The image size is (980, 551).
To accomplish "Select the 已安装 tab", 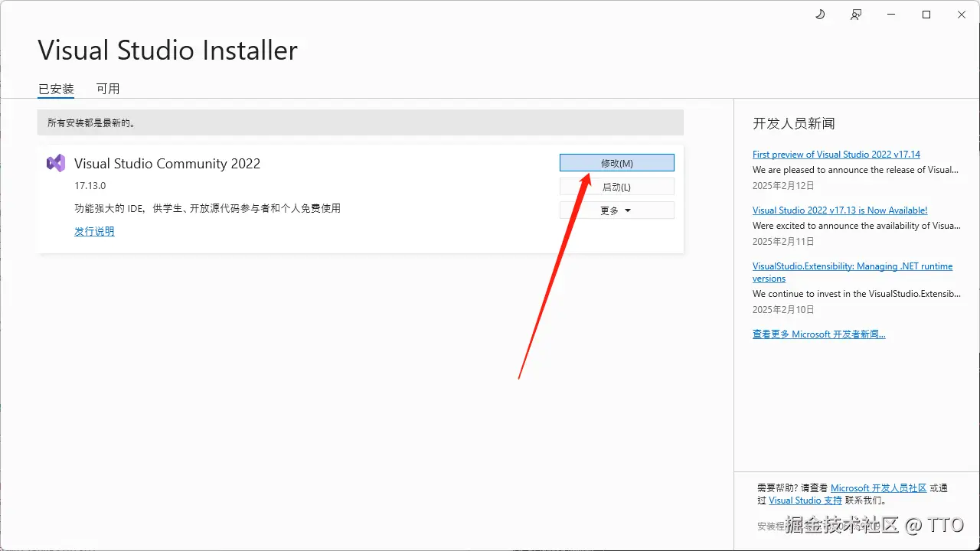I will click(x=55, y=88).
